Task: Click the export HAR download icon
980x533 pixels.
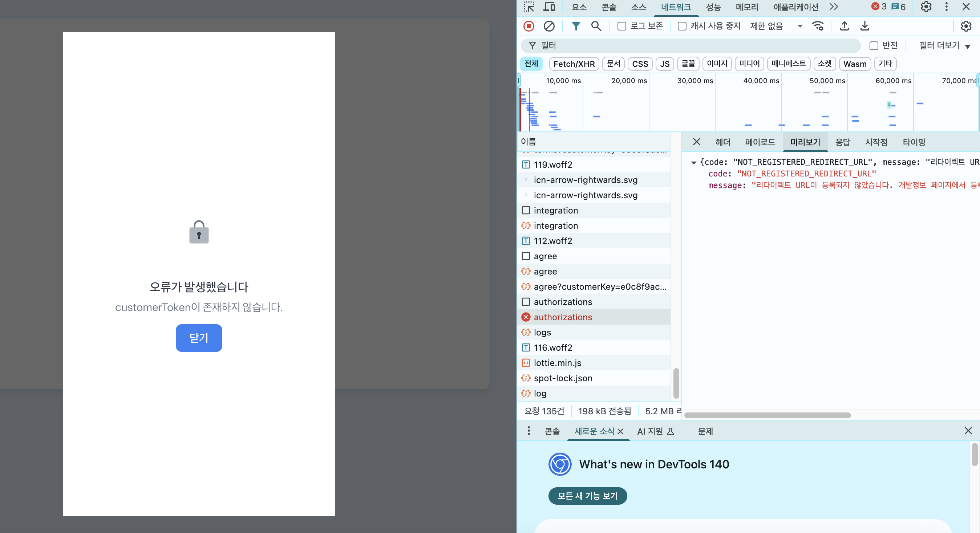Action: [864, 26]
